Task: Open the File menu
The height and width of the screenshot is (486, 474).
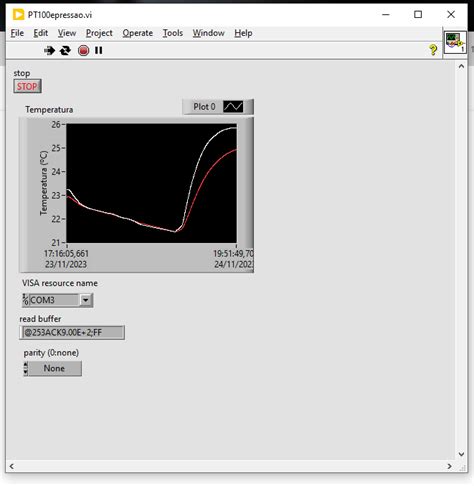Action: pos(17,33)
